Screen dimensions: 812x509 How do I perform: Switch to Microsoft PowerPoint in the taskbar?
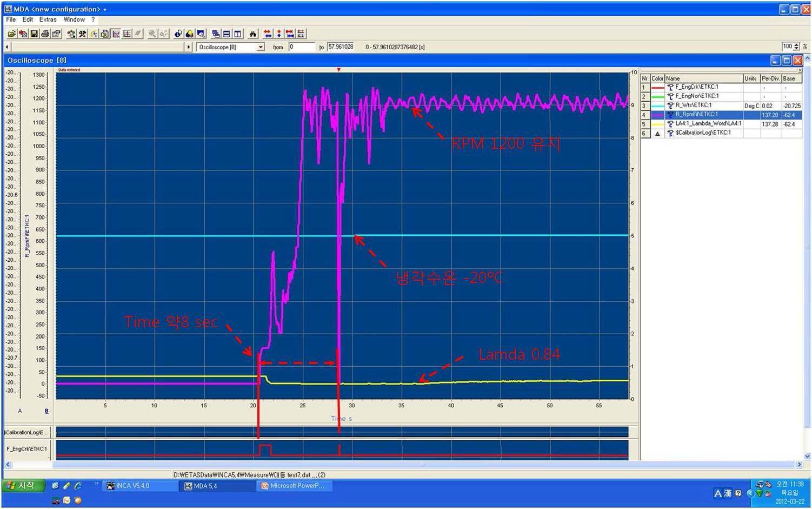(295, 486)
